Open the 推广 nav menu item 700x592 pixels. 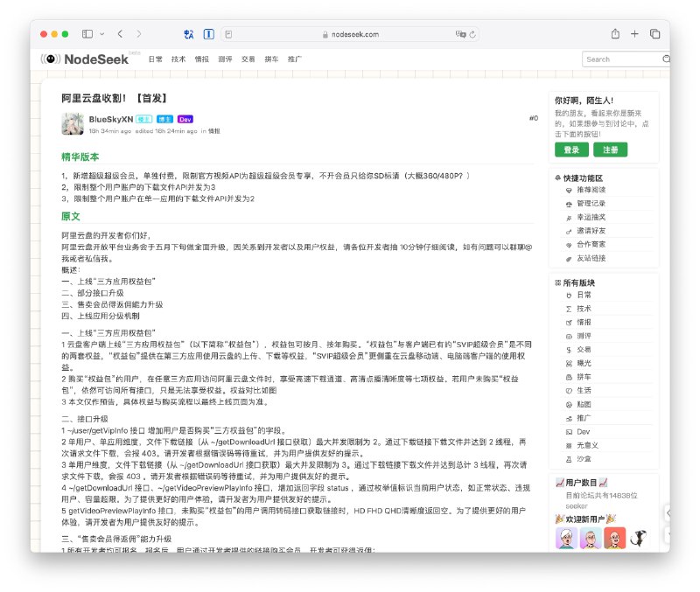coord(295,59)
